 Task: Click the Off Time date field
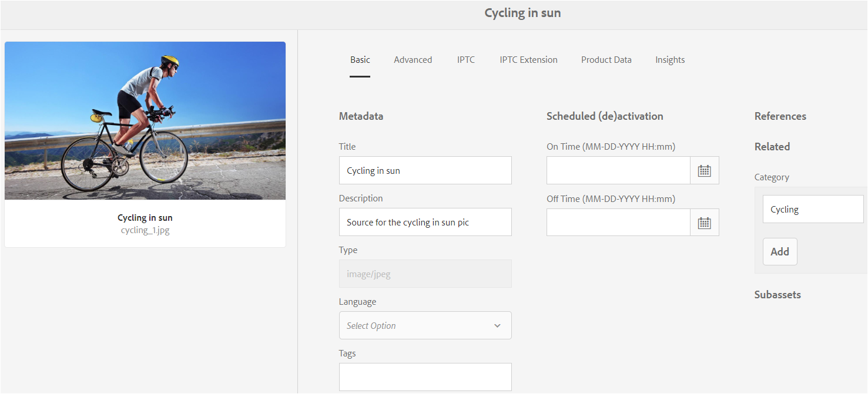pyautogui.click(x=618, y=223)
